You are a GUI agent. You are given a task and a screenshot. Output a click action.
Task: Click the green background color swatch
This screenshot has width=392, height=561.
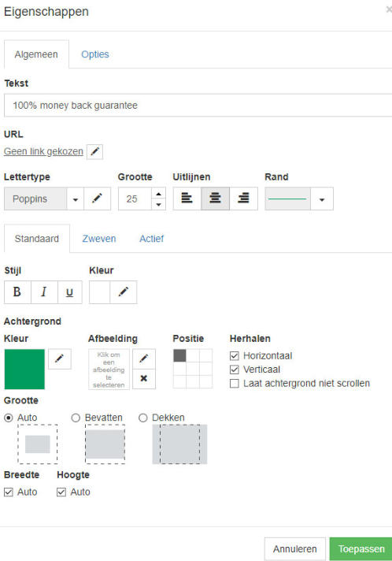pos(24,370)
